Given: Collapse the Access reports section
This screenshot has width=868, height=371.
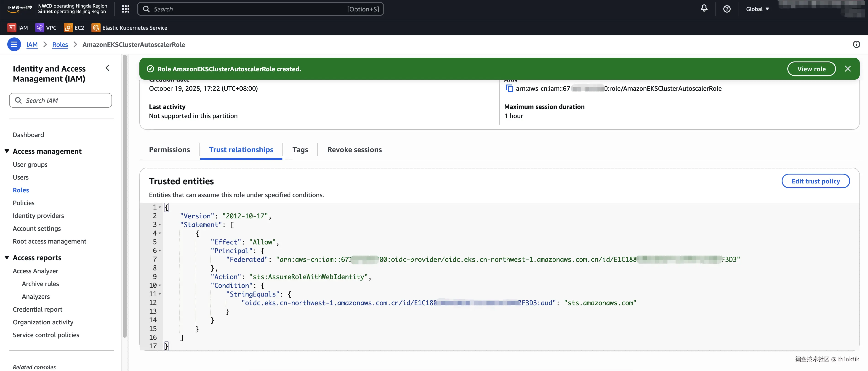Looking at the screenshot, I should 7,257.
